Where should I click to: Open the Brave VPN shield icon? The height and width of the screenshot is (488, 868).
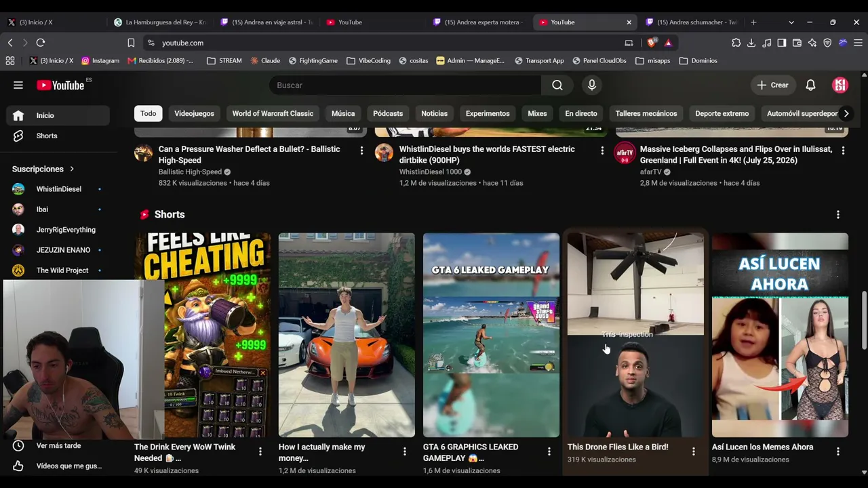point(827,43)
